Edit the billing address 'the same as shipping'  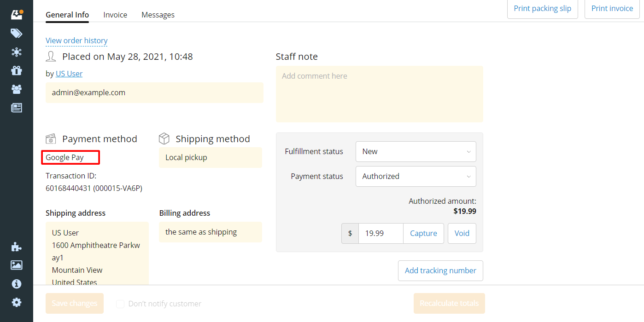(211, 232)
